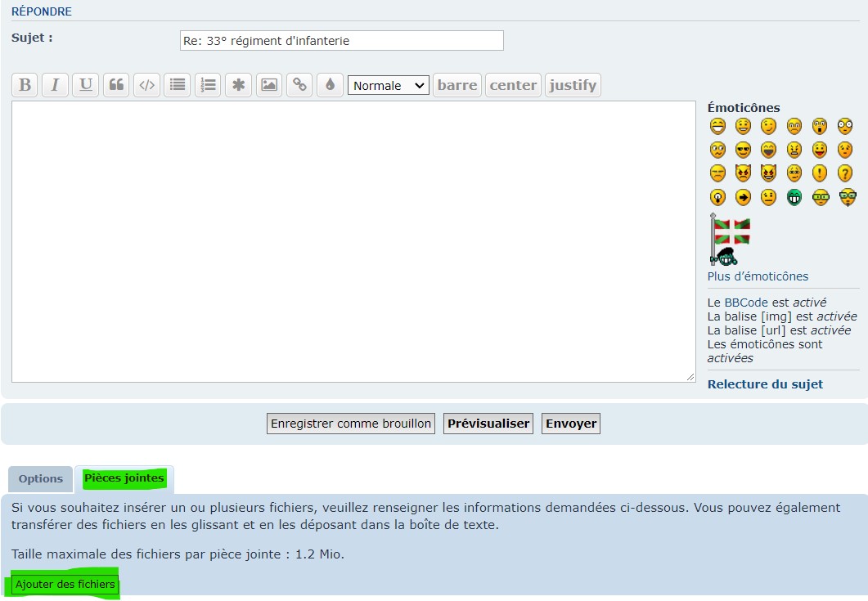868x601 pixels.
Task: Click the asterisk list item icon
Action: (x=238, y=85)
